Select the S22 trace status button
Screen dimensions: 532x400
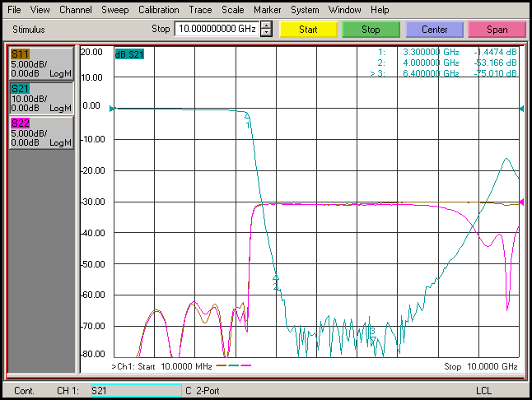40,133
